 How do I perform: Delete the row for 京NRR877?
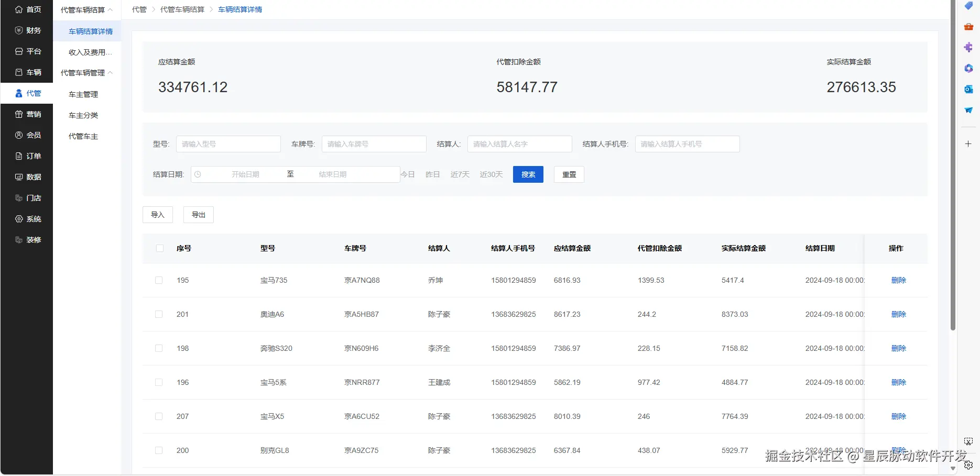[x=899, y=382]
